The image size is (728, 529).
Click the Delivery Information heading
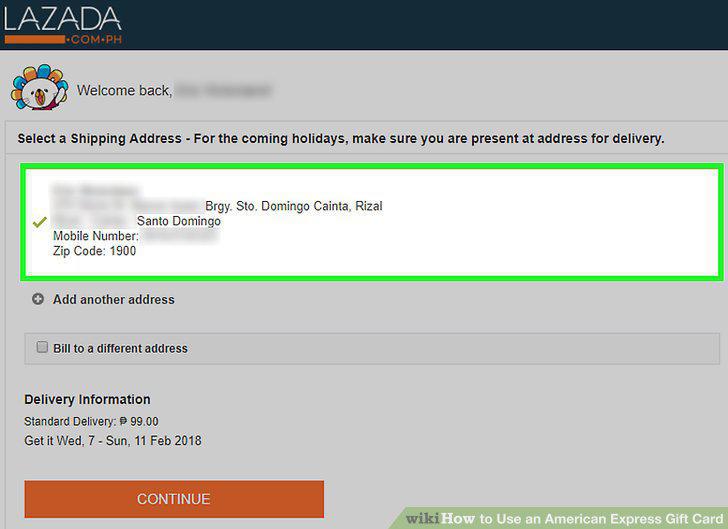pos(87,399)
